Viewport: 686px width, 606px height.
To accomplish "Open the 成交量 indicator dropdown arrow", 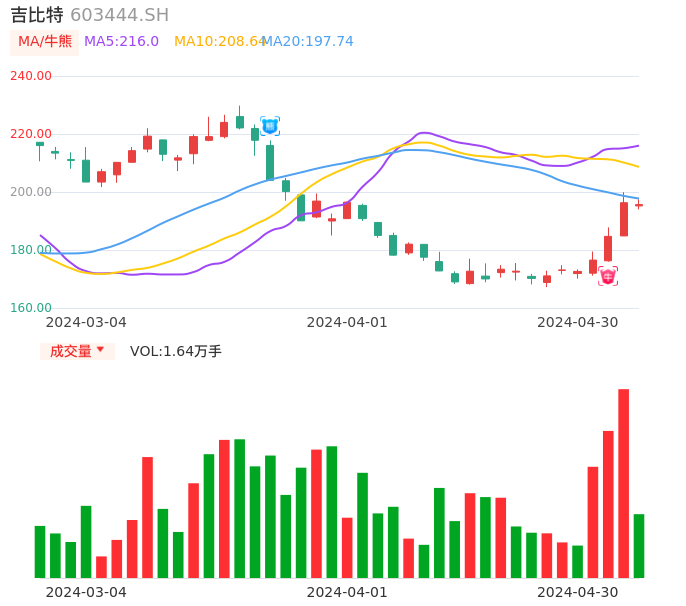I will point(100,350).
